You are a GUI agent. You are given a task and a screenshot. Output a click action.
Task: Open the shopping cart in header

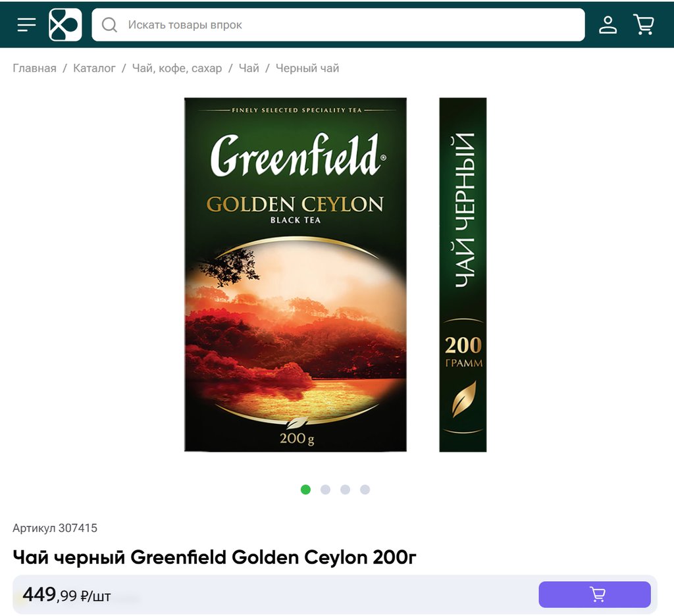(643, 25)
